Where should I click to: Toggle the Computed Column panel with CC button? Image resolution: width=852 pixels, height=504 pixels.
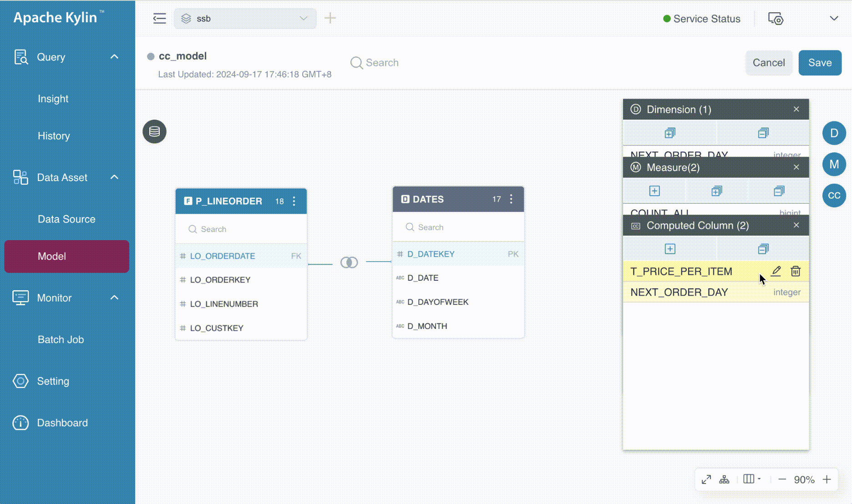pos(834,195)
